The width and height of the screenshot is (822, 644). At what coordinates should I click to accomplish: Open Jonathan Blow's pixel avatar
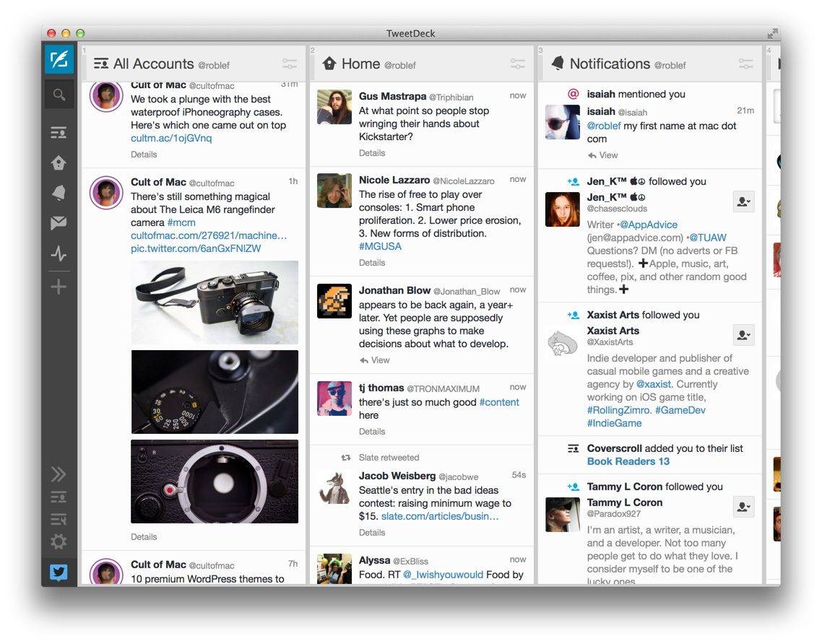click(x=334, y=301)
